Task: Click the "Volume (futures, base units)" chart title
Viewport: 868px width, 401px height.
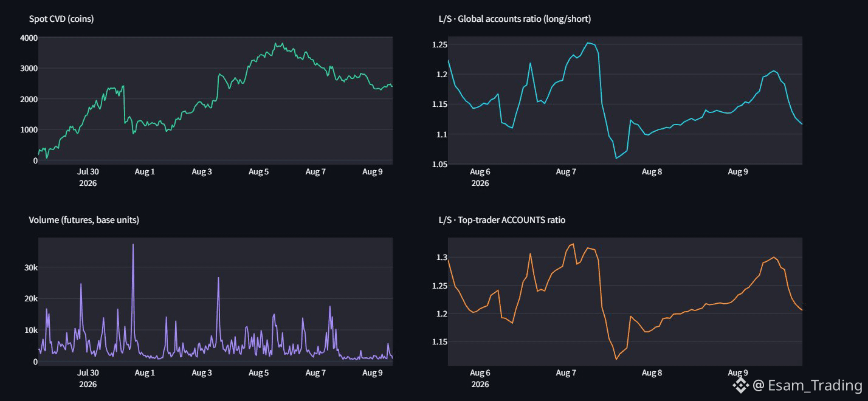Action: [84, 220]
